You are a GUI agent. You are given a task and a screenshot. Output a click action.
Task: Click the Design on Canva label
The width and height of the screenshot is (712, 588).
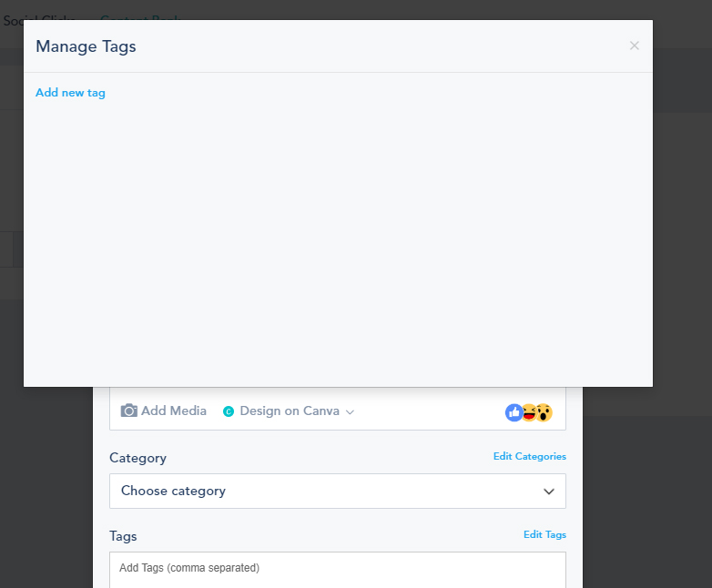click(289, 411)
